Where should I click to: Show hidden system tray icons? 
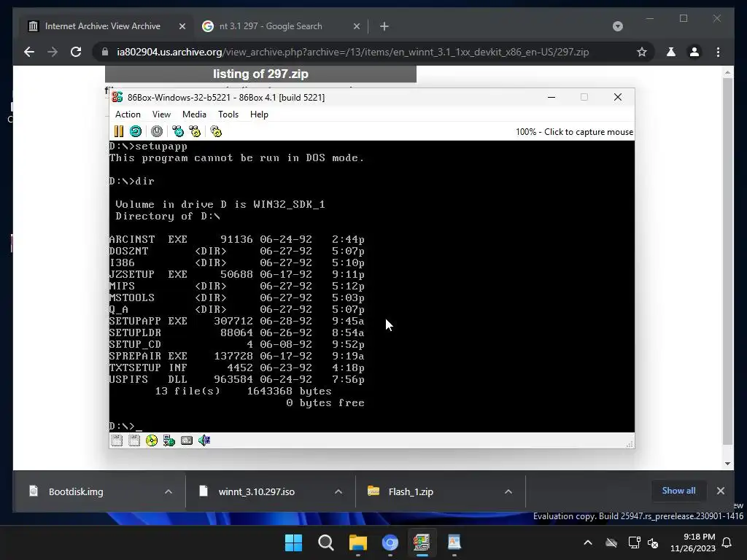pos(588,542)
